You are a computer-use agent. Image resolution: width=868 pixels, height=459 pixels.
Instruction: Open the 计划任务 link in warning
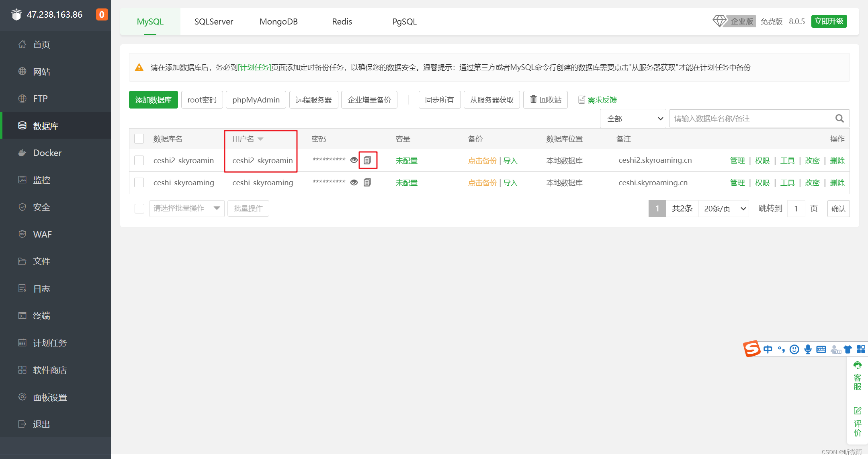coord(254,68)
